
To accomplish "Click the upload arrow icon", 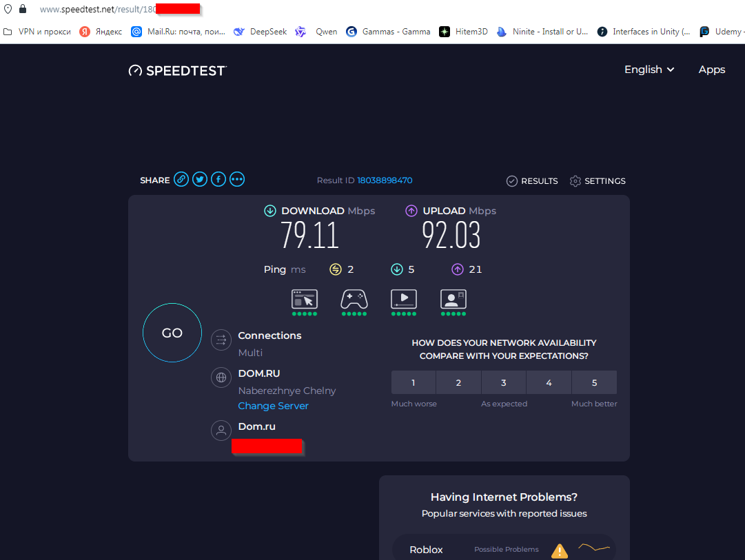I will (x=411, y=211).
